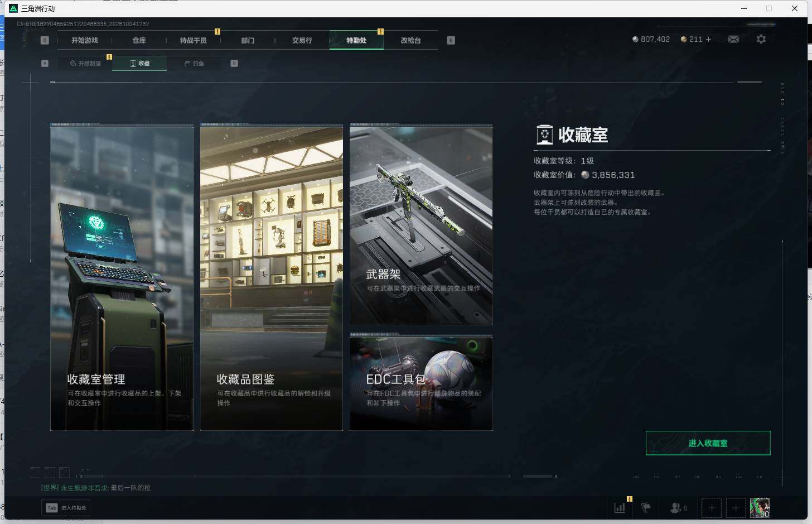Click the 807,402 currency balance

pyautogui.click(x=651, y=39)
